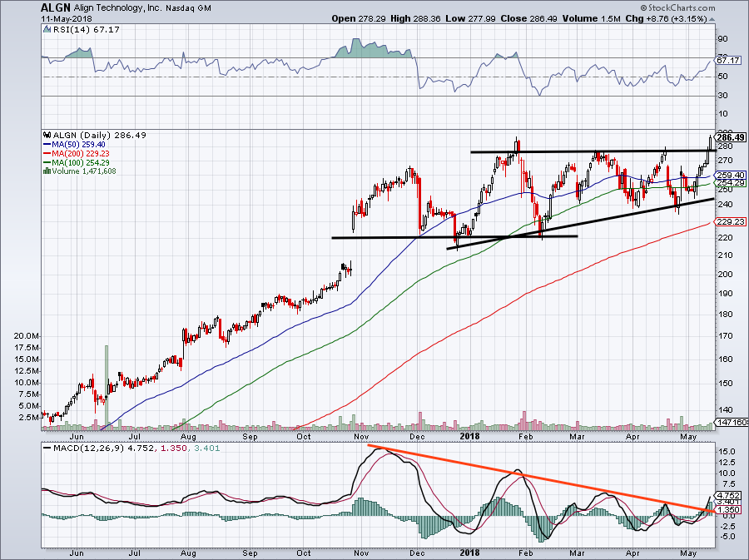Click the red 1.350 signal value in the MACD legend

(x=173, y=448)
